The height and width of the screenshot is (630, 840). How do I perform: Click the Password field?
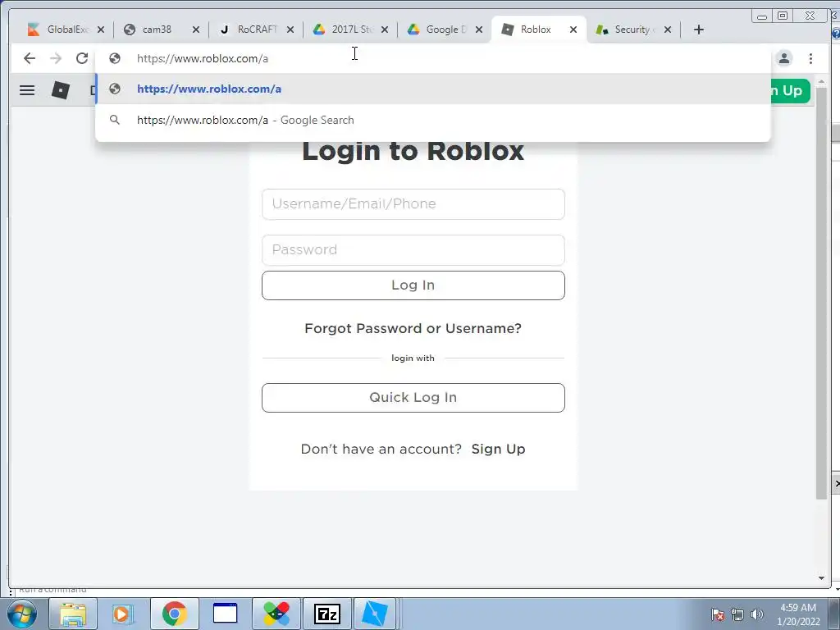[413, 249]
